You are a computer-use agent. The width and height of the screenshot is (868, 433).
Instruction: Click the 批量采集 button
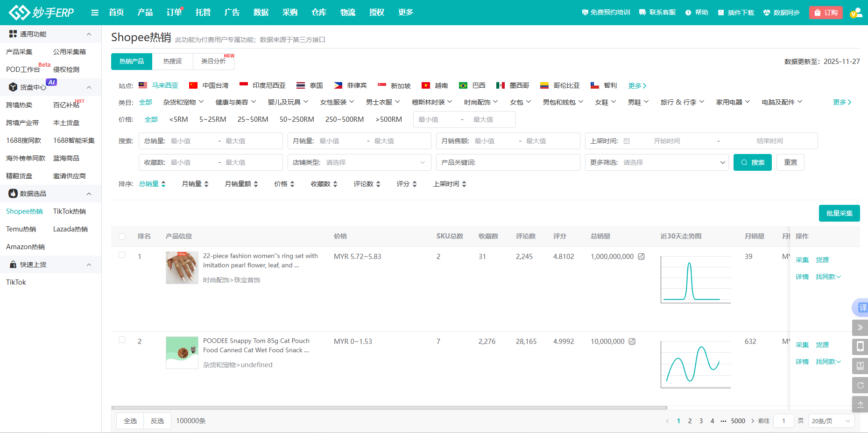[839, 213]
